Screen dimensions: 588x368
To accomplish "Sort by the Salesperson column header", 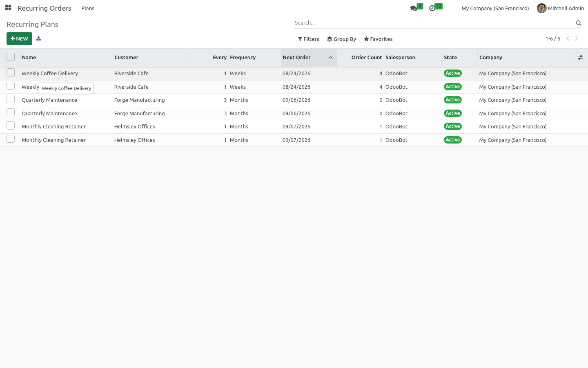I will [x=413, y=58].
